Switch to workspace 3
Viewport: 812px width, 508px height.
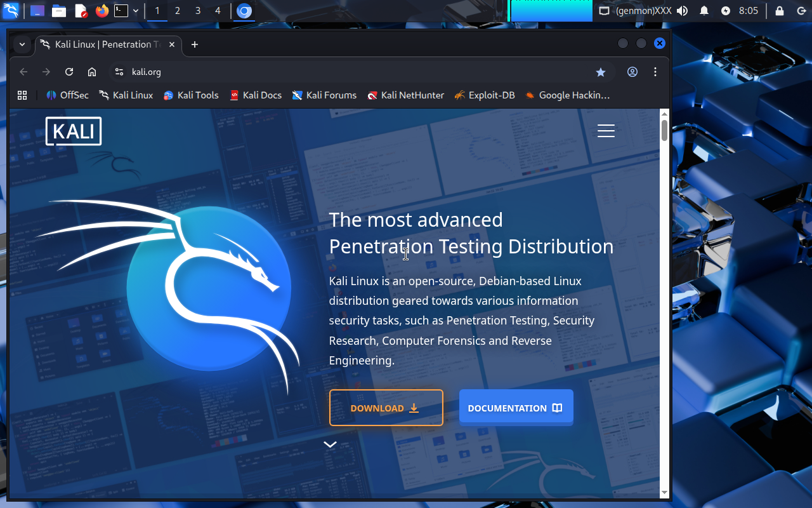pos(198,11)
